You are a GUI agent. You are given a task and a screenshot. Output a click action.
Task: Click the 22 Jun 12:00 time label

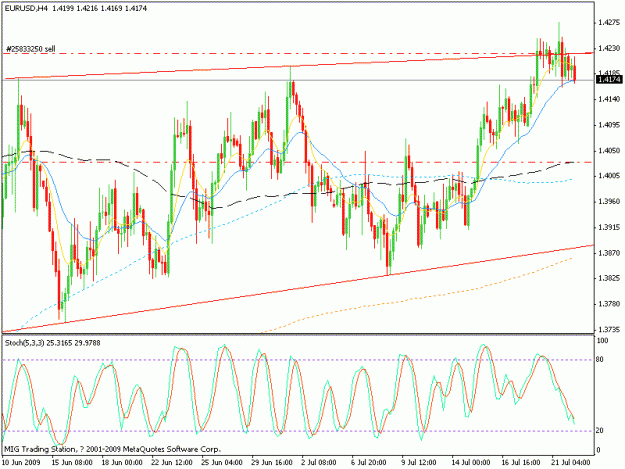tap(172, 463)
